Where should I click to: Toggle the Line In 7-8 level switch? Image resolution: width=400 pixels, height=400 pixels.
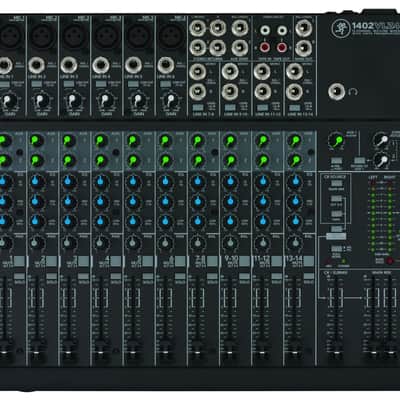pos(198,108)
